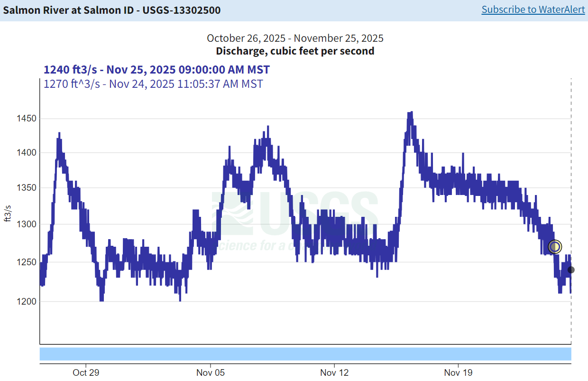Click the 1350 y-axis tick label

tap(25, 188)
